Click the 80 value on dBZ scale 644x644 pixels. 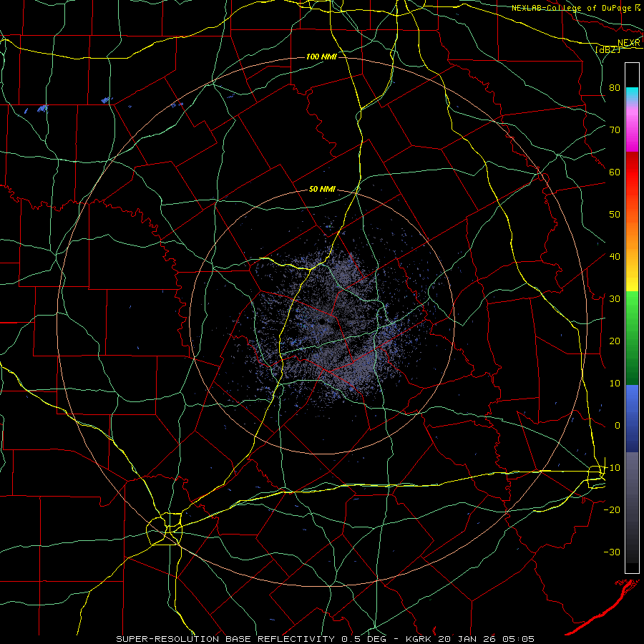[615, 87]
